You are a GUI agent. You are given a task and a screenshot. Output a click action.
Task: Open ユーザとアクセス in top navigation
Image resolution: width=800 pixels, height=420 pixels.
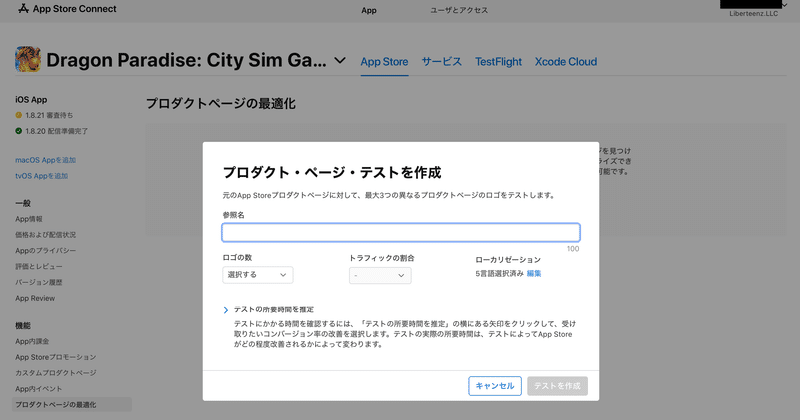[459, 10]
